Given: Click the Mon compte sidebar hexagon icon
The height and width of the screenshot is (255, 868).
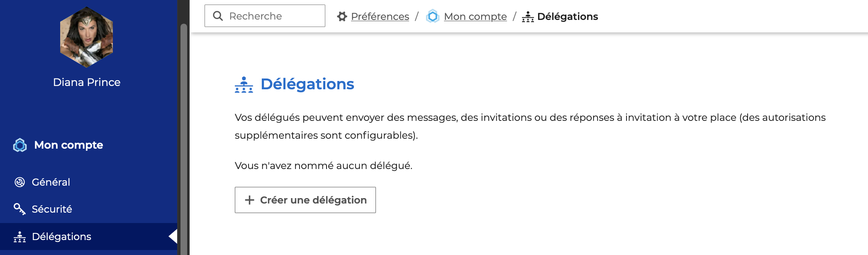Looking at the screenshot, I should tap(20, 145).
